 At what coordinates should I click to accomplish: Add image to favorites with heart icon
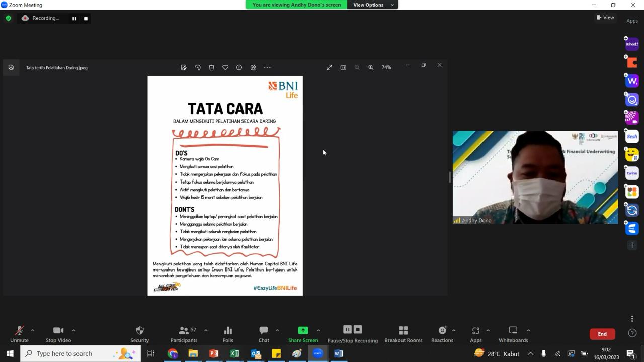click(x=225, y=67)
